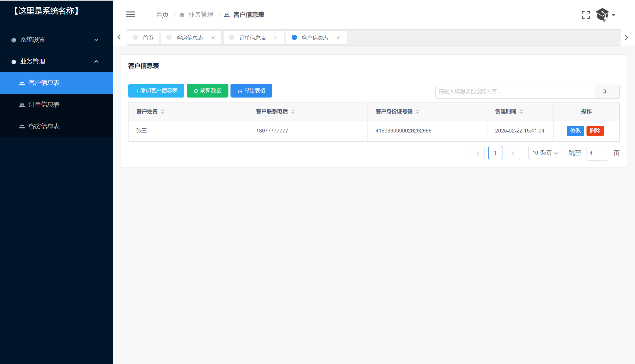Switch to the 首页 tab

point(143,38)
